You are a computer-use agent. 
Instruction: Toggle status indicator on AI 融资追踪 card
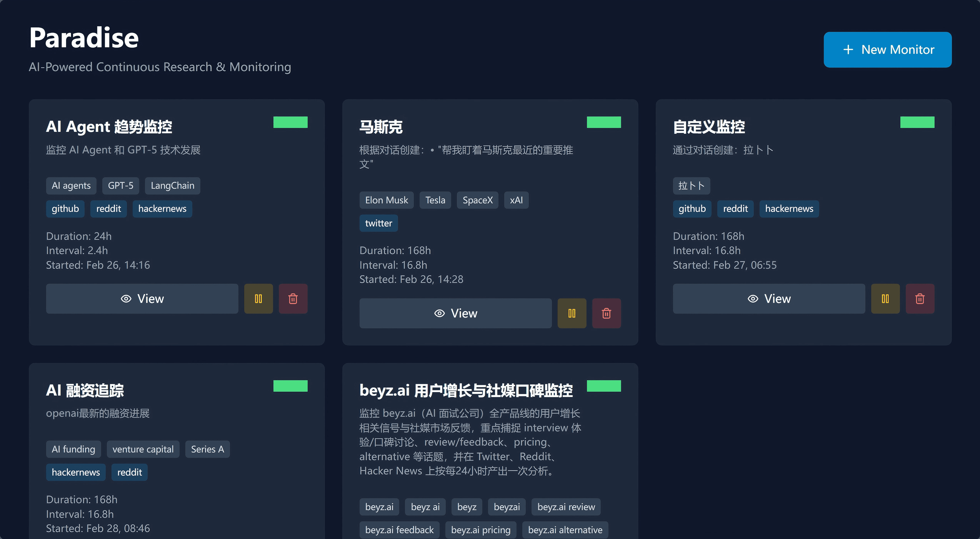tap(291, 386)
